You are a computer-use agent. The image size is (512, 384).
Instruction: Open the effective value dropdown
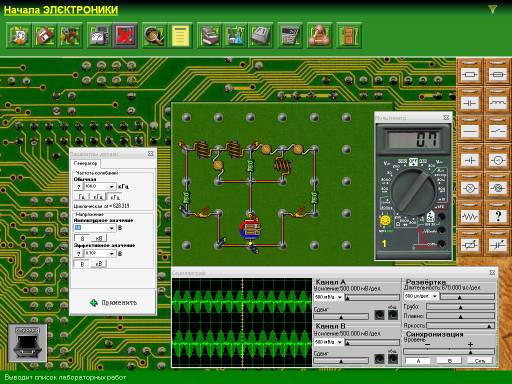[x=112, y=254]
